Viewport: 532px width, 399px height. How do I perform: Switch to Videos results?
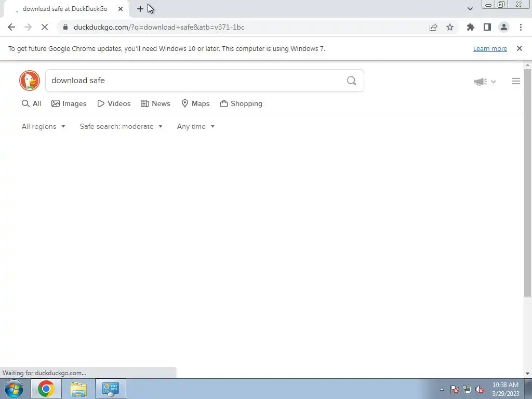tap(114, 103)
